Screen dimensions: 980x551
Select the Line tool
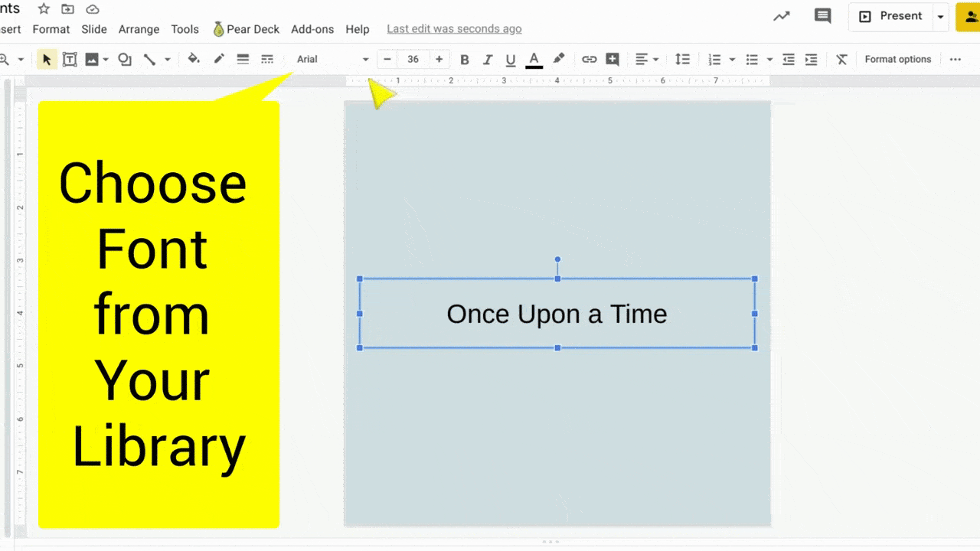150,59
